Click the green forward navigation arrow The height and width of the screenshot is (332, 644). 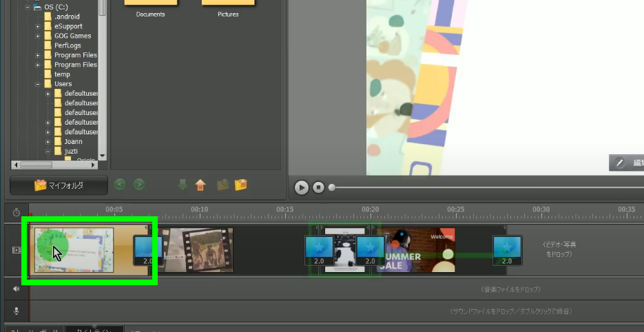tap(139, 185)
